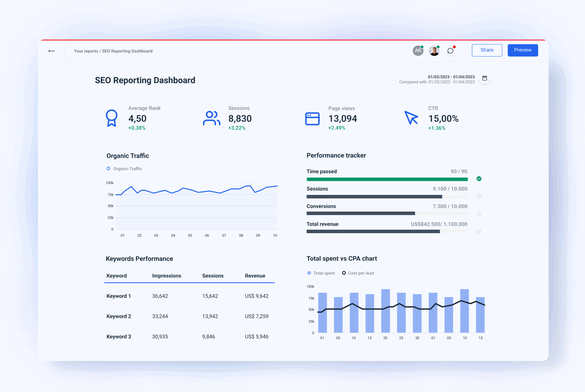Open the calendar icon for date settings
This screenshot has height=392, width=585.
click(x=485, y=78)
